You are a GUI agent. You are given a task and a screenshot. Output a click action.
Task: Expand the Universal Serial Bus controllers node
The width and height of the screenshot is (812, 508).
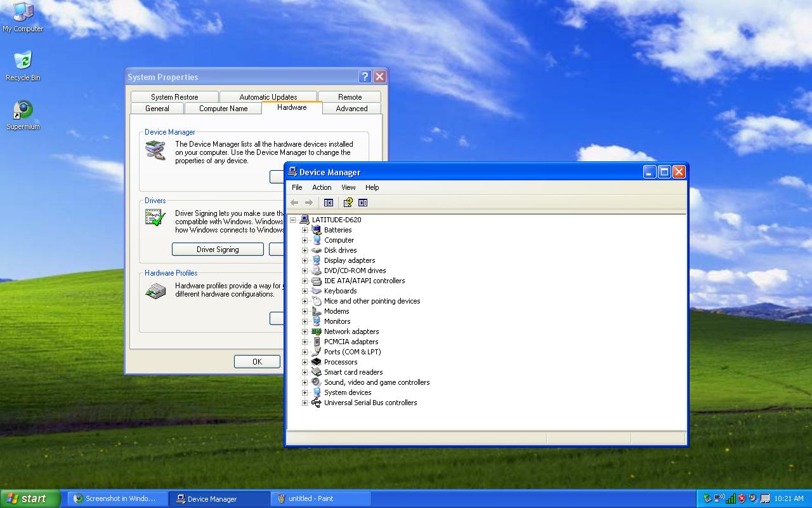click(x=304, y=403)
